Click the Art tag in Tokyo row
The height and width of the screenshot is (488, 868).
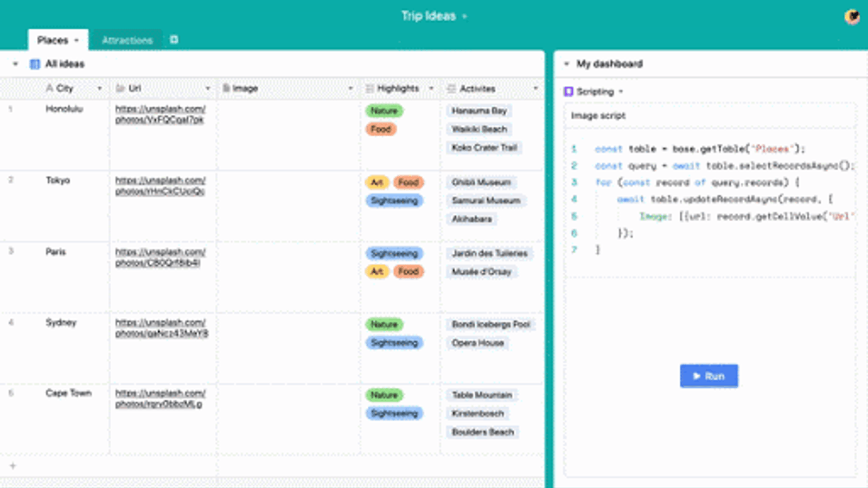click(377, 182)
